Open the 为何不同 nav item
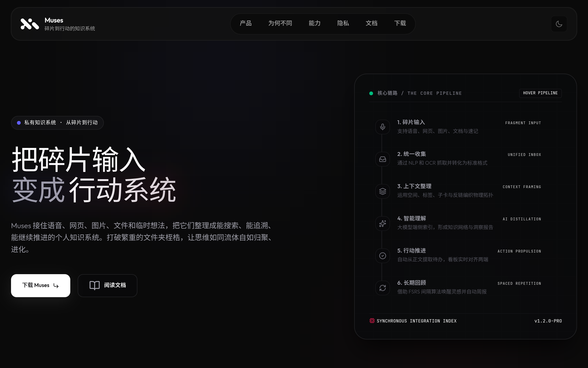Image resolution: width=588 pixels, height=368 pixels. pos(280,23)
